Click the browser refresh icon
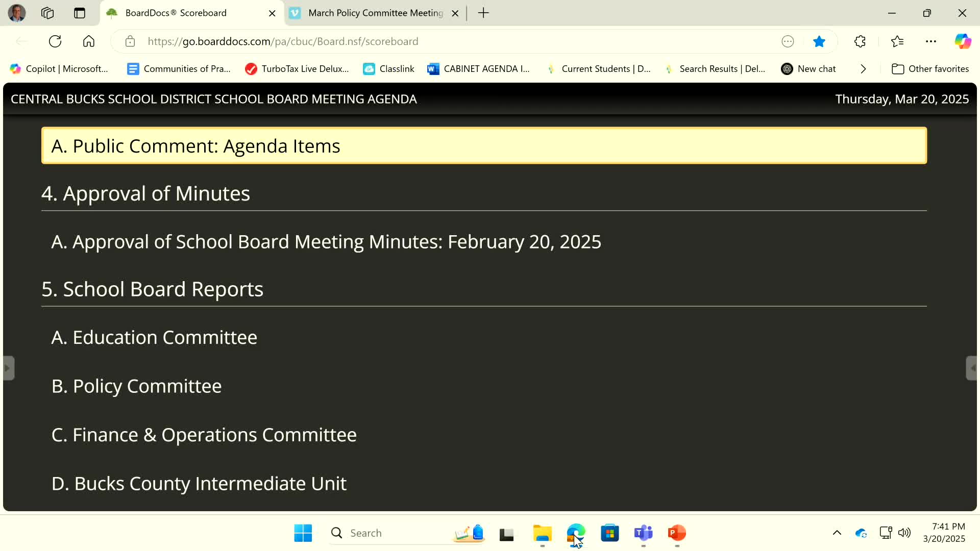 [x=55, y=41]
